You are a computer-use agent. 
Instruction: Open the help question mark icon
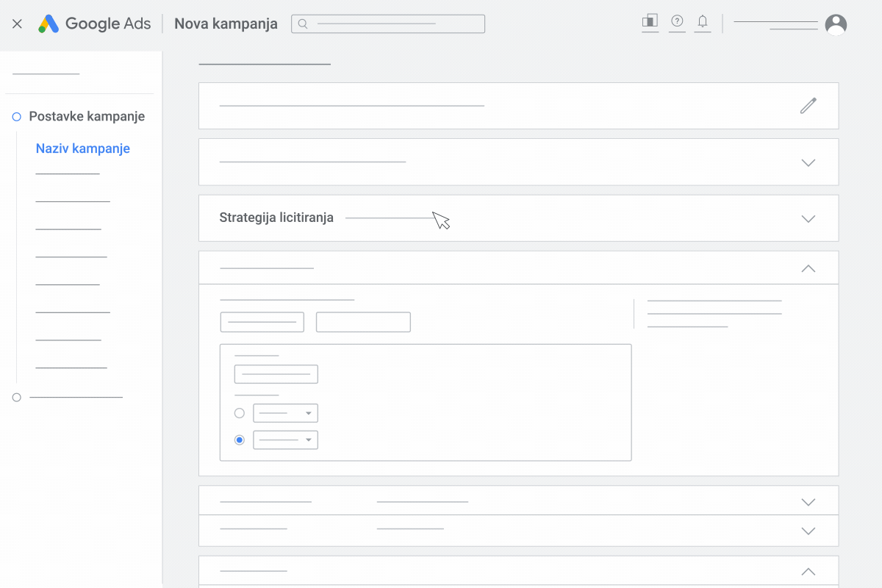coord(678,21)
